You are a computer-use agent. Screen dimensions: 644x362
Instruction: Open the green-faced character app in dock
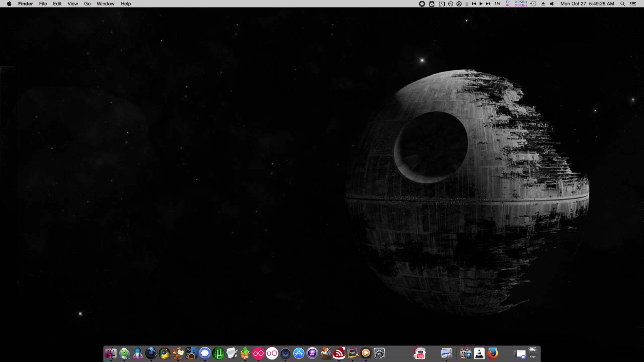coord(124,353)
